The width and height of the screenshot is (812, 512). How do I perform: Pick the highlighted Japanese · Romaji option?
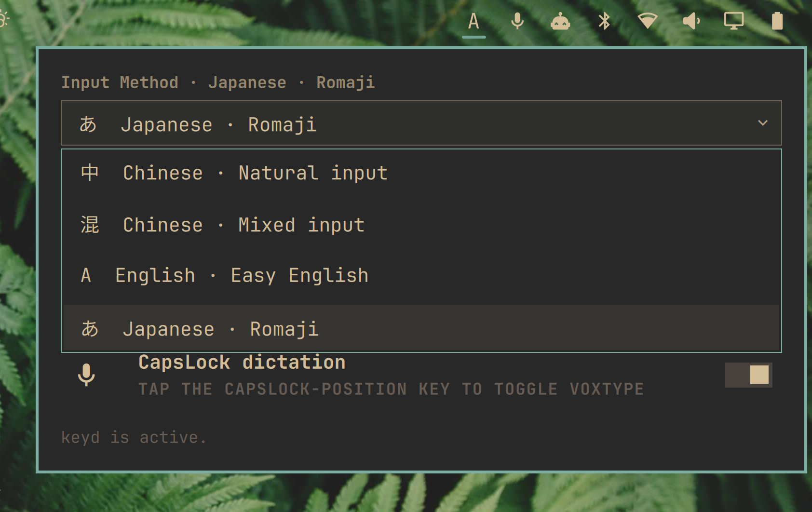click(421, 328)
